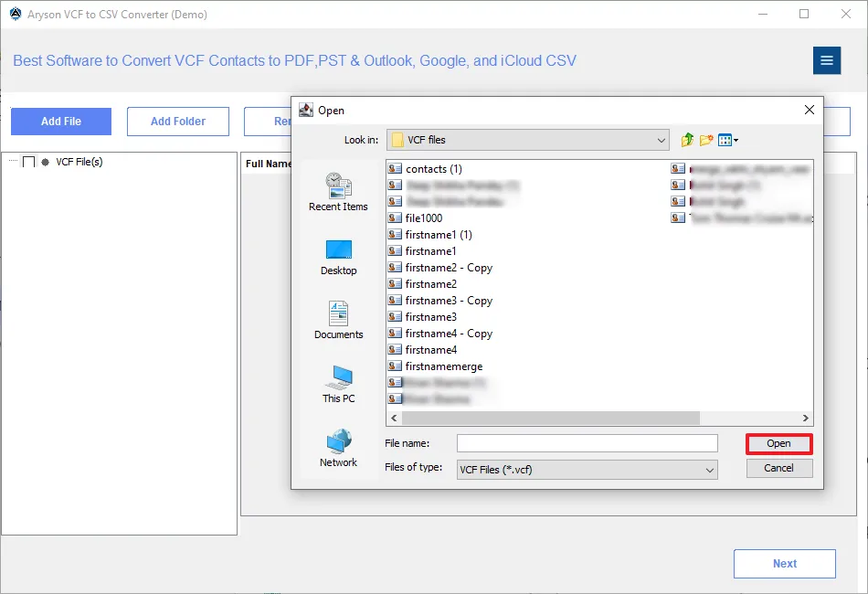Click vCard icon next to firstname2

pos(395,284)
